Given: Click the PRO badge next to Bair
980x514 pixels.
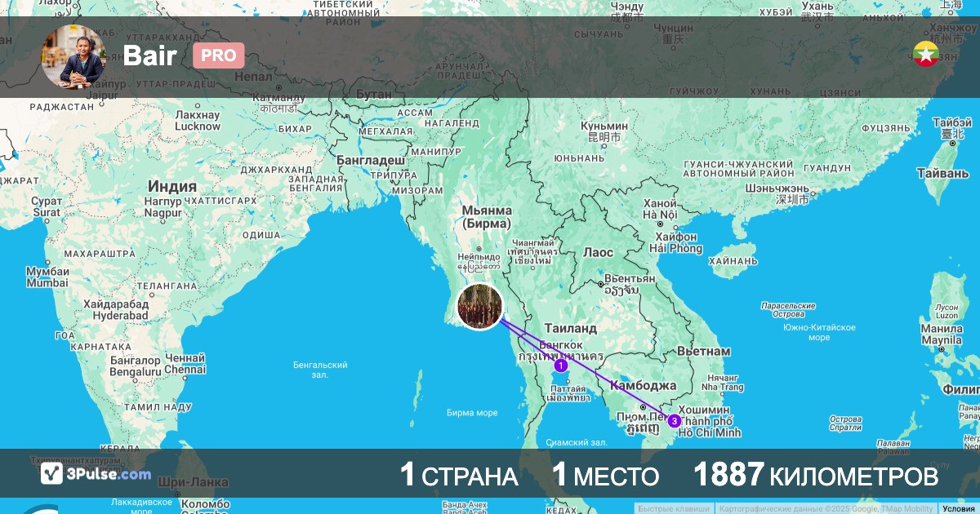Looking at the screenshot, I should click(x=219, y=55).
